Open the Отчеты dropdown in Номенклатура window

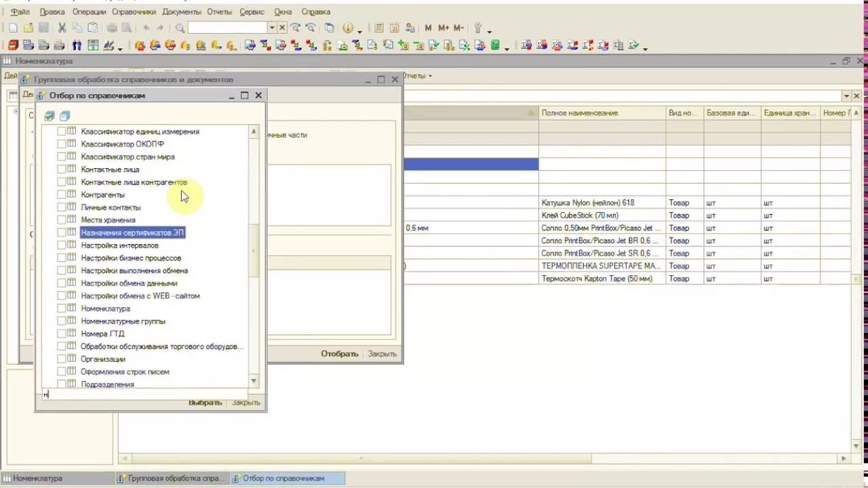tap(417, 76)
